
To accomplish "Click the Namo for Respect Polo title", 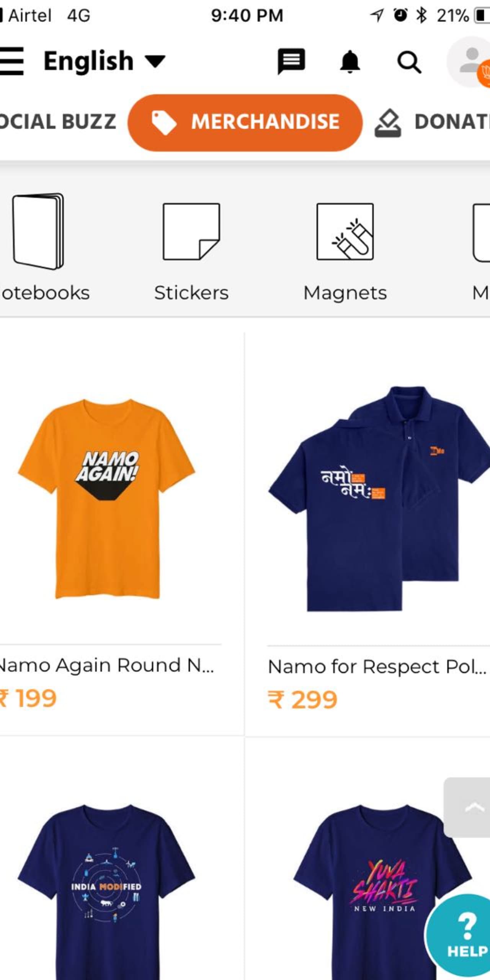I will point(377,667).
